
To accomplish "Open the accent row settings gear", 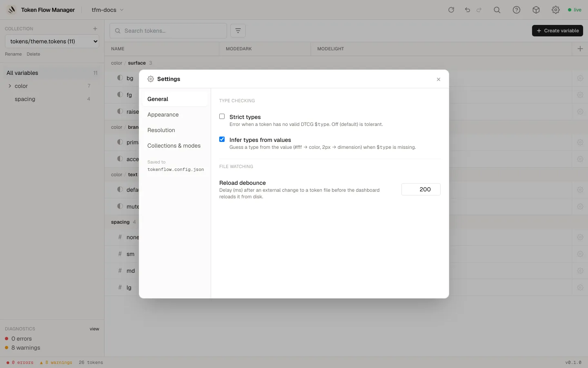I will pos(580,159).
